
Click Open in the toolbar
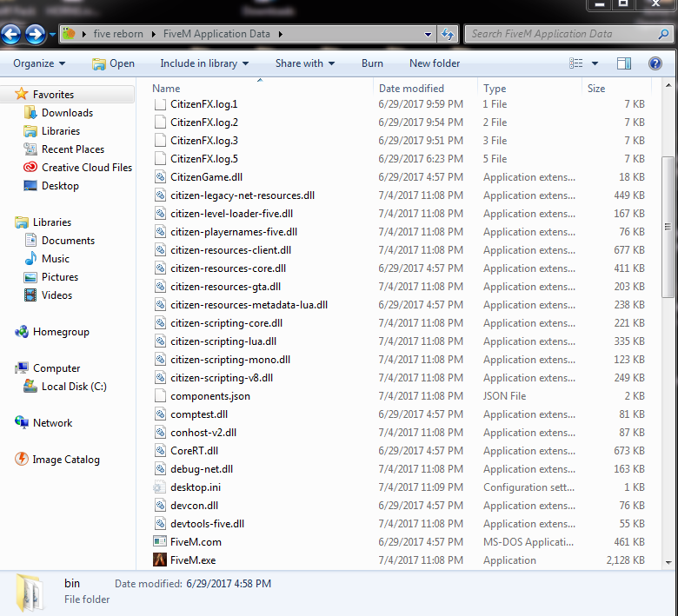[113, 63]
